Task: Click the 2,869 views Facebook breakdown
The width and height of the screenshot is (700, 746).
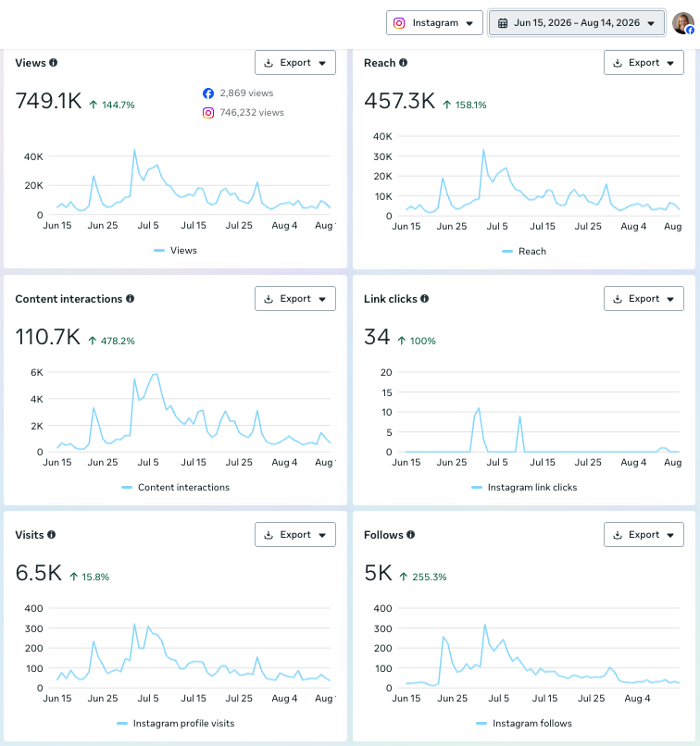Action: click(x=246, y=93)
